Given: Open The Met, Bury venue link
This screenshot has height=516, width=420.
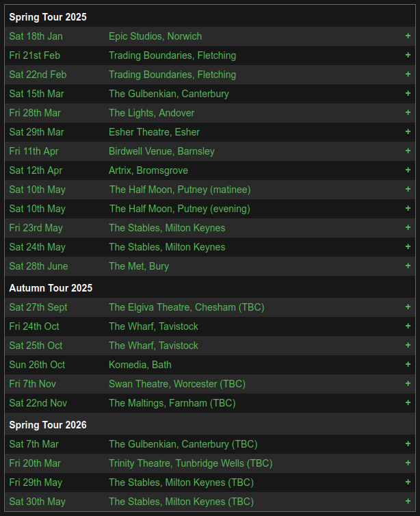Looking at the screenshot, I should [x=139, y=266].
